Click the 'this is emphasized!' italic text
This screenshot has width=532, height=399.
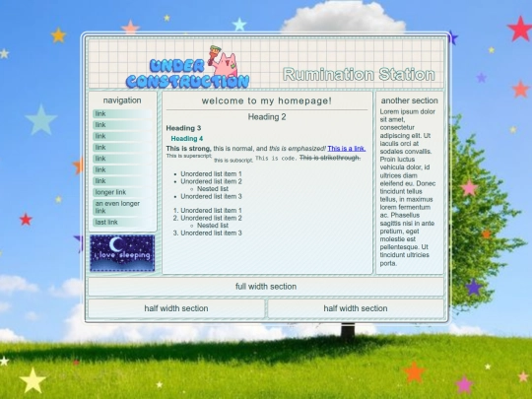point(298,149)
